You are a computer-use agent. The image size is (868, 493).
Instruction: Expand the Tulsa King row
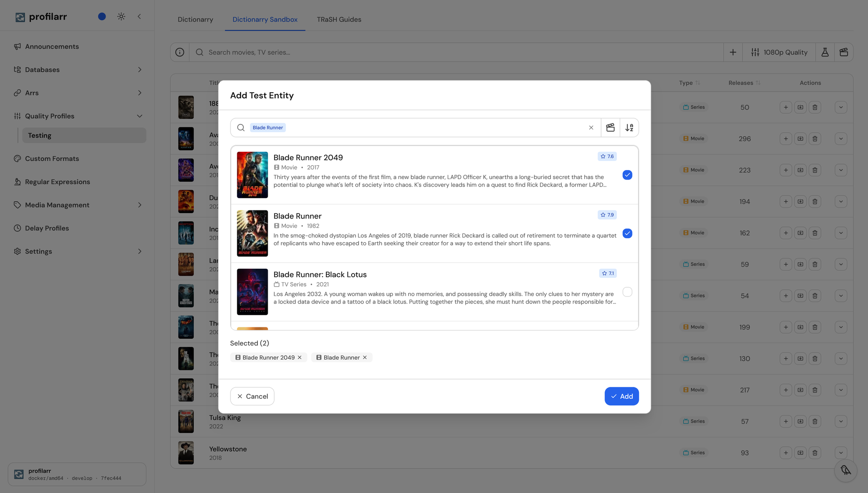pos(841,421)
